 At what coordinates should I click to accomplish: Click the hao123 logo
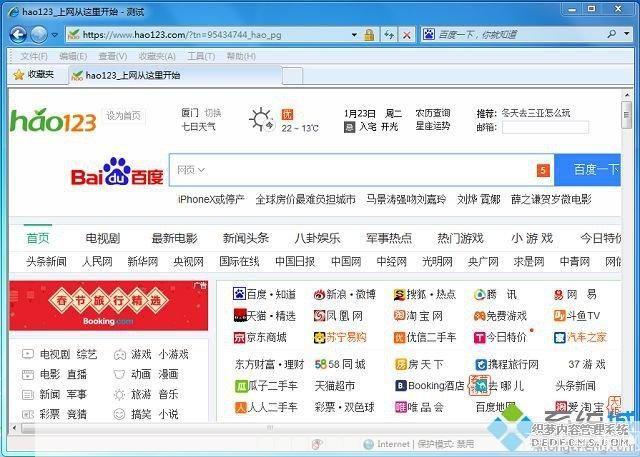click(x=53, y=121)
